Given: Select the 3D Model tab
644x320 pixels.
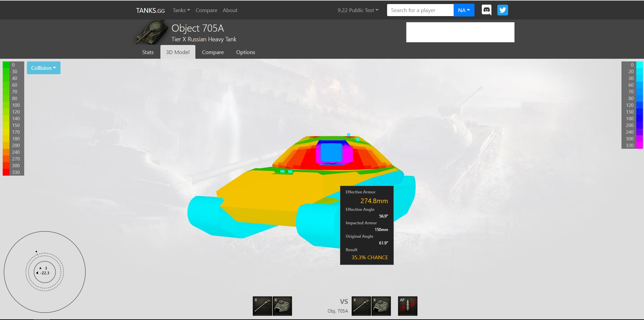Looking at the screenshot, I should [x=178, y=52].
